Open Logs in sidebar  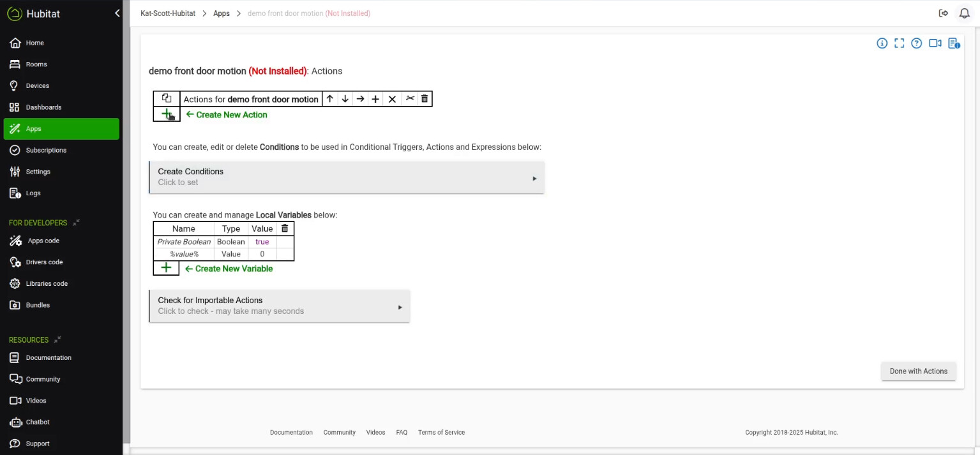tap(61, 193)
